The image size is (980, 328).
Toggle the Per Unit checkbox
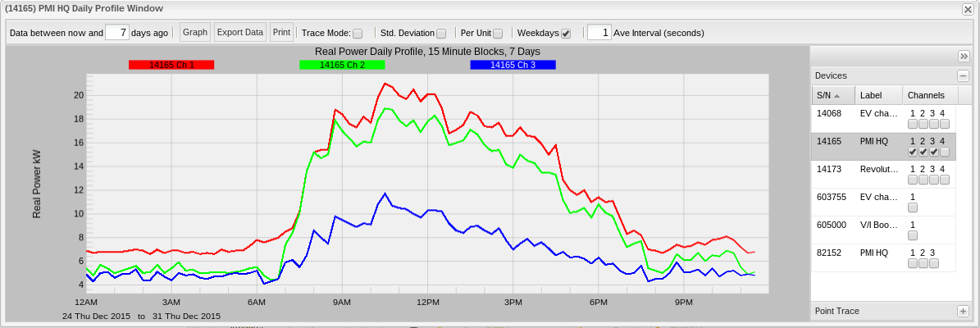click(x=498, y=34)
